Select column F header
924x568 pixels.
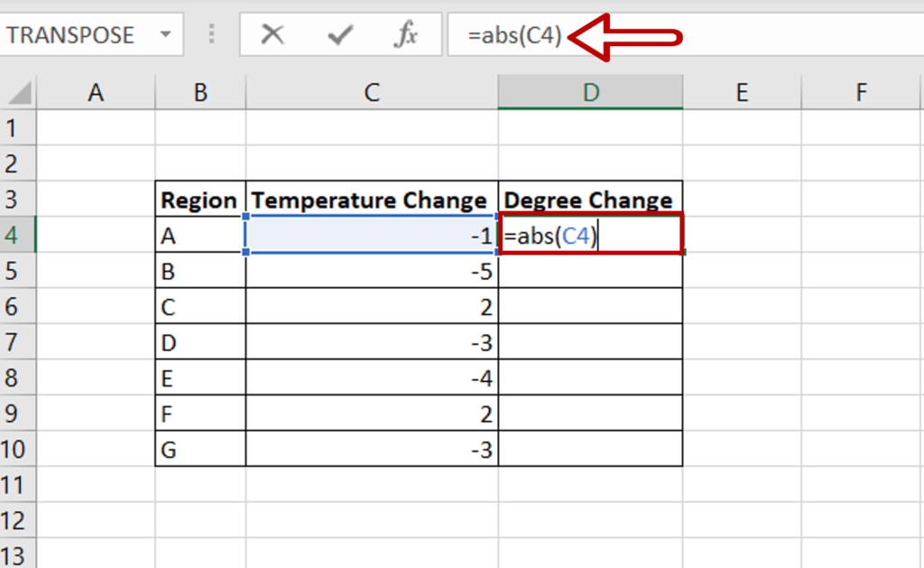(x=861, y=93)
